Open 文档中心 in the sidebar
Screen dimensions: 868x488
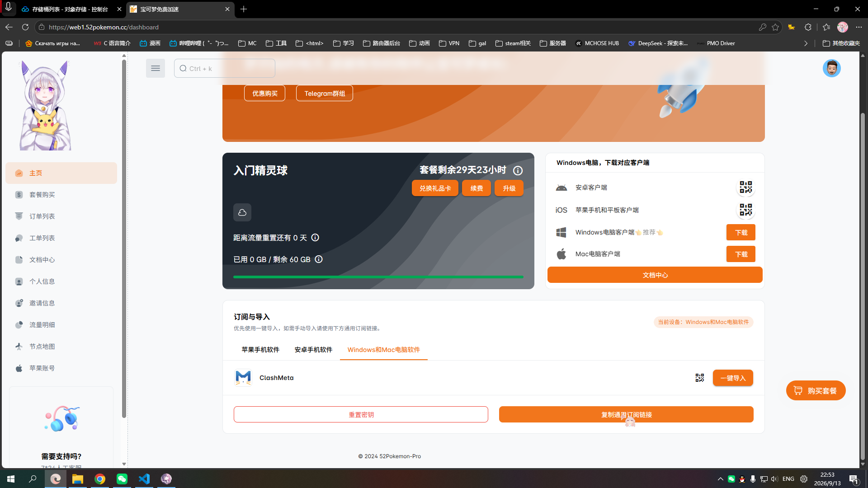61,260
